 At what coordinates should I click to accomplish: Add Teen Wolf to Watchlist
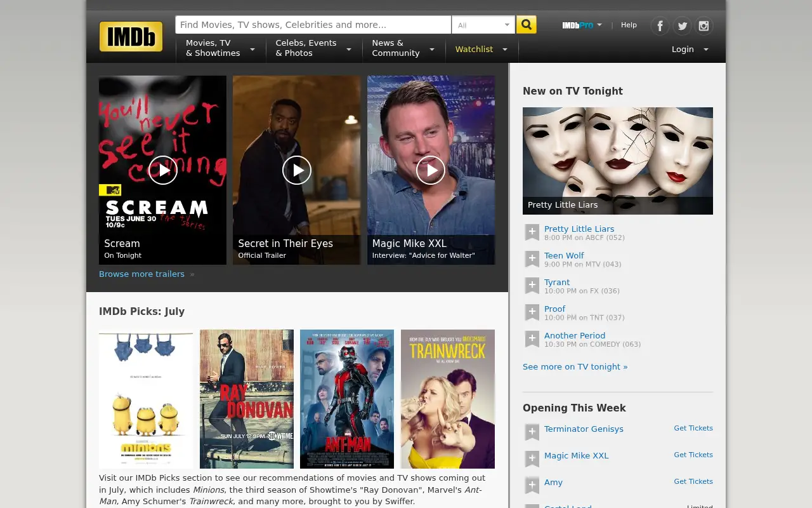(x=532, y=259)
